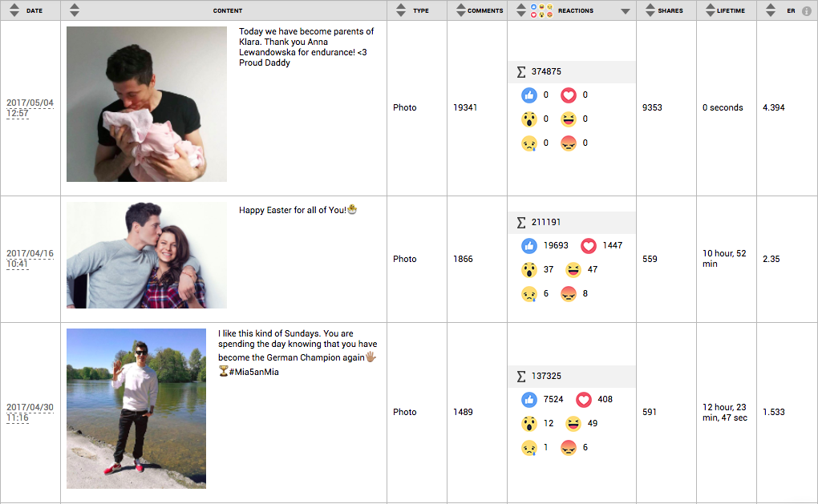
Task: Click the info icon next to ER
Action: 807,11
